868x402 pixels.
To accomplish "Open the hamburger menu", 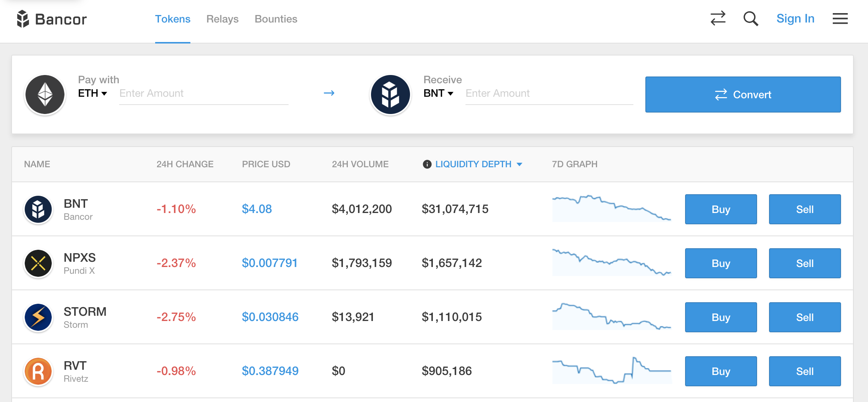I will point(840,19).
